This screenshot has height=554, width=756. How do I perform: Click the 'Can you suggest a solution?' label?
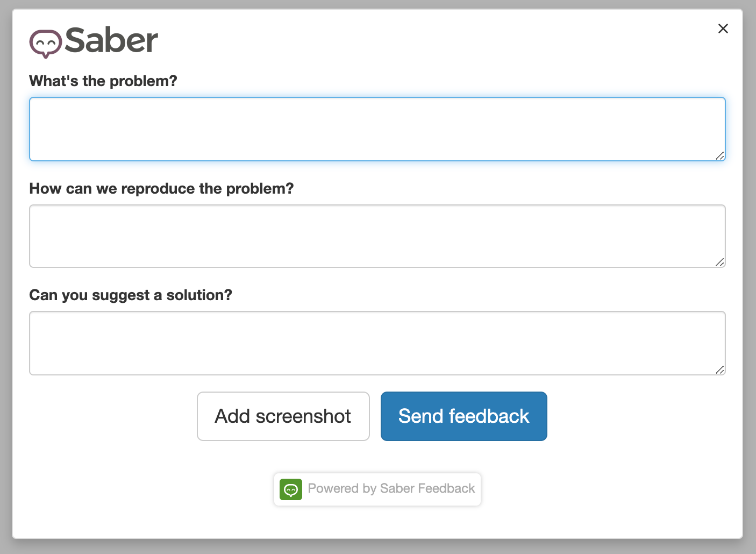[x=131, y=295]
